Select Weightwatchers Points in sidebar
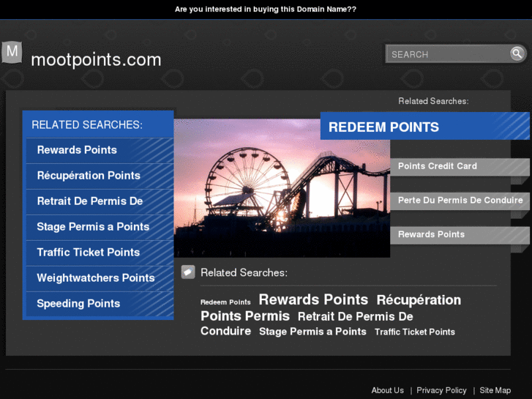The image size is (532, 399). 100,277
